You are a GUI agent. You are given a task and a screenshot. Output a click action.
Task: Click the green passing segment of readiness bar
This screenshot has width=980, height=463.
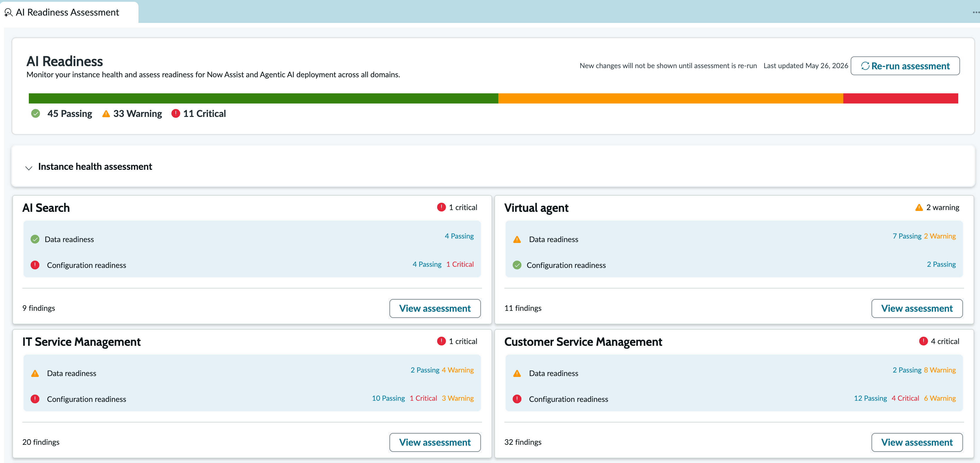[263, 98]
